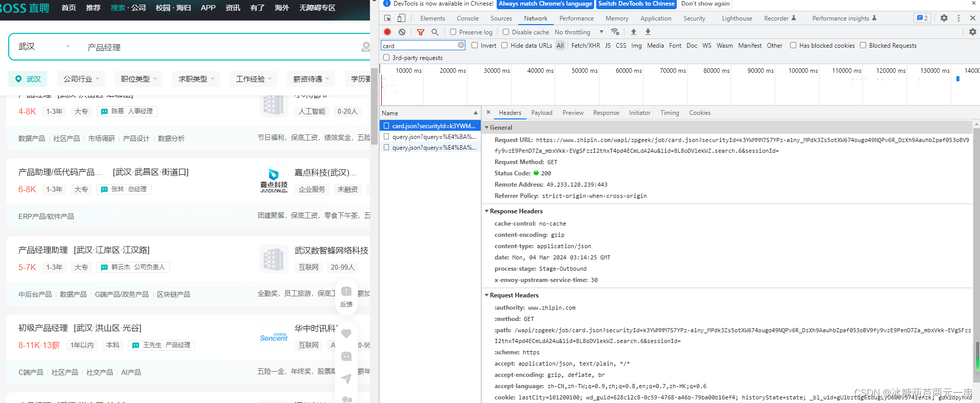Open the Response tab of the request
The image size is (980, 403).
click(606, 112)
